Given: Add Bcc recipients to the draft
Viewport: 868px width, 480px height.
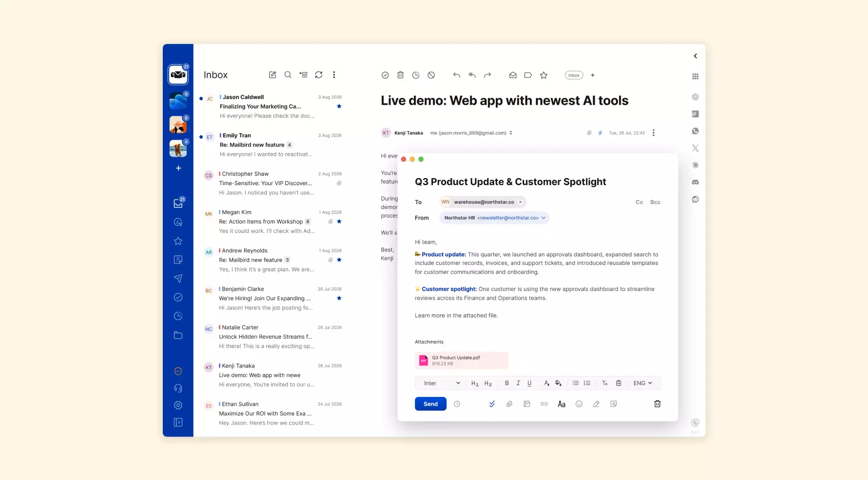Looking at the screenshot, I should (655, 202).
